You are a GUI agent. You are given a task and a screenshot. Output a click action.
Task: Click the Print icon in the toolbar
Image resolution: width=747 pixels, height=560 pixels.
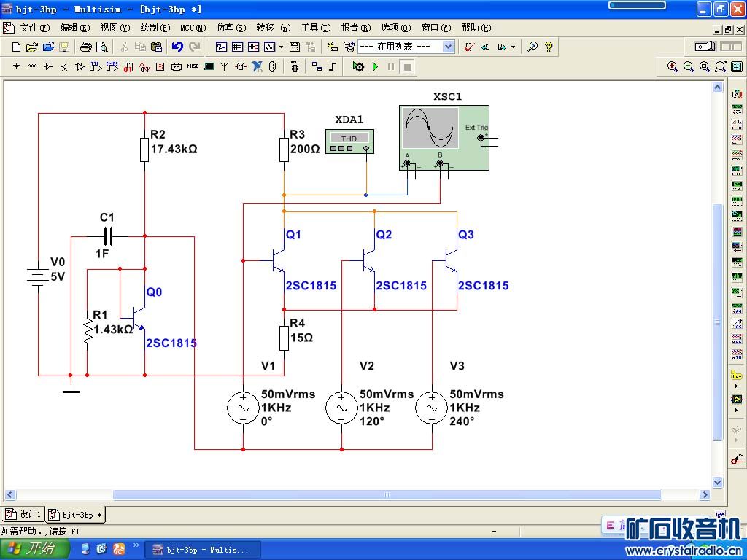coord(86,47)
